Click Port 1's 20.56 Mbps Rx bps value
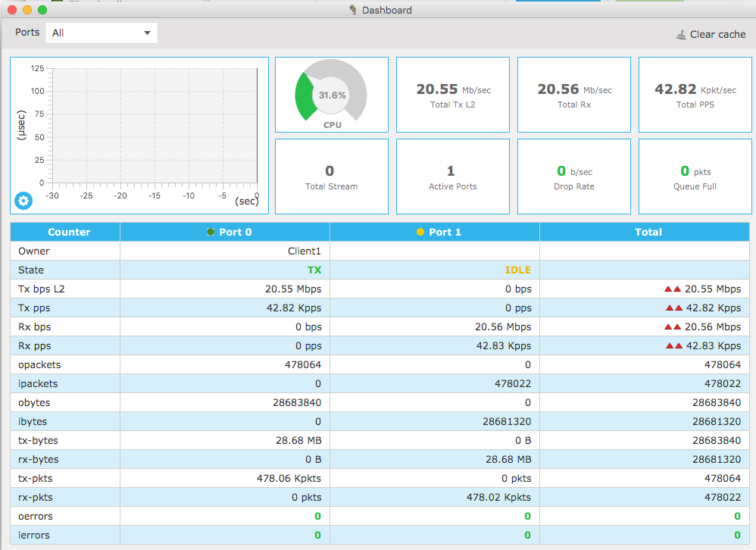This screenshot has width=756, height=550. pyautogui.click(x=503, y=327)
